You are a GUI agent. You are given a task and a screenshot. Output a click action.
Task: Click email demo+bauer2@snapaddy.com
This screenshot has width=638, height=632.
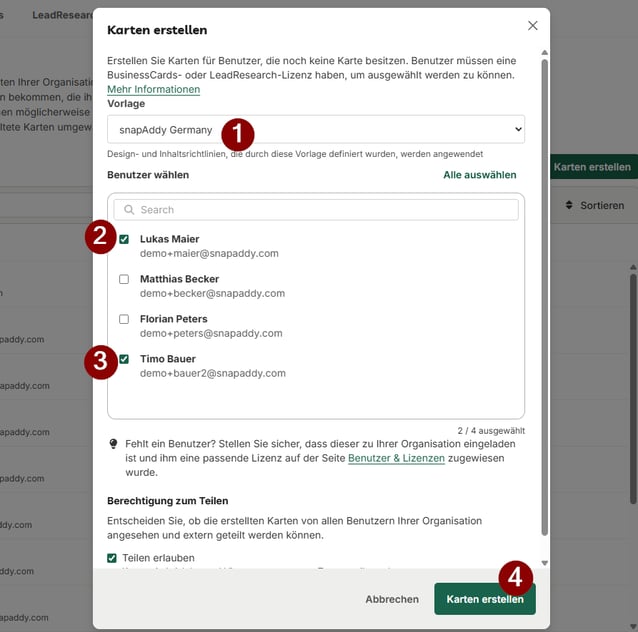(213, 373)
